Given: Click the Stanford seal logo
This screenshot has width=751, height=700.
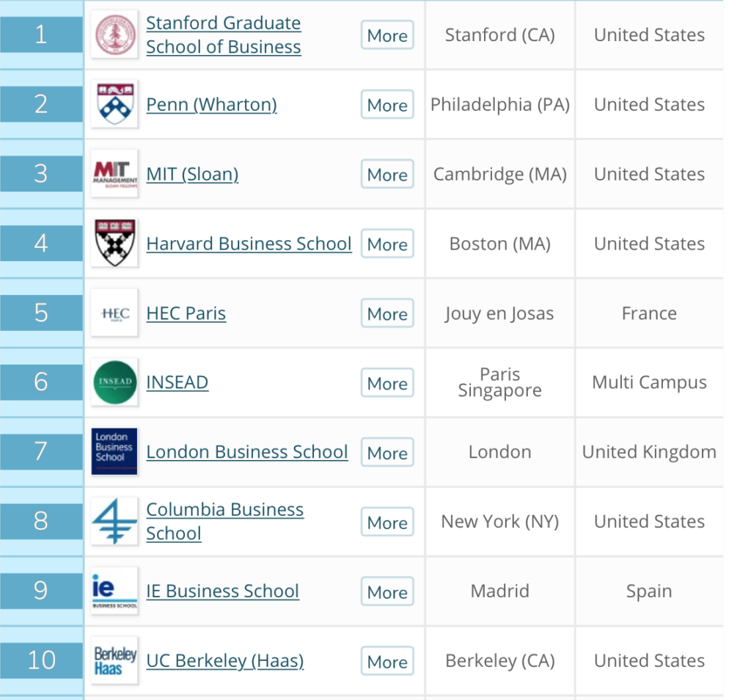Looking at the screenshot, I should pyautogui.click(x=114, y=34).
